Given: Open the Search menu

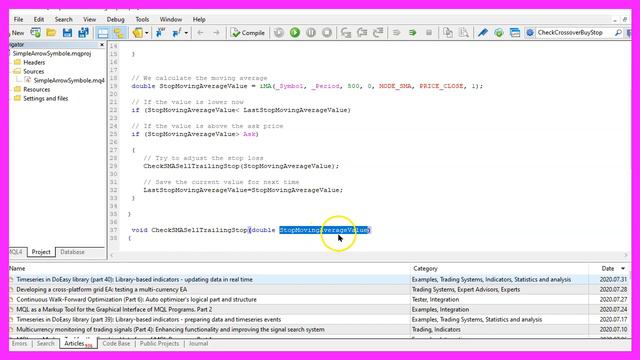Looking at the screenshot, I should (x=63, y=19).
